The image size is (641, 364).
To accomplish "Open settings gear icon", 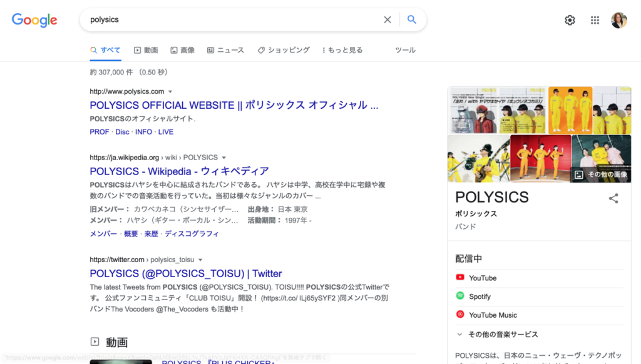I will 570,20.
